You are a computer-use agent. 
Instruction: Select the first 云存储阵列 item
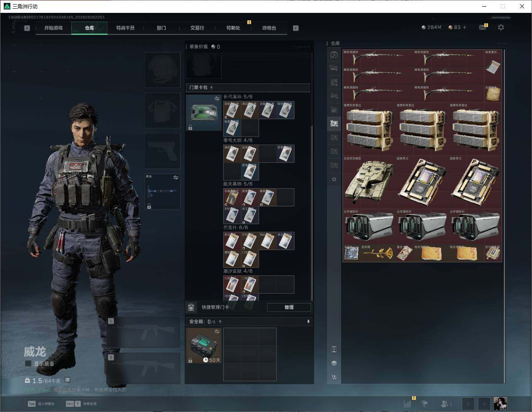point(369,227)
